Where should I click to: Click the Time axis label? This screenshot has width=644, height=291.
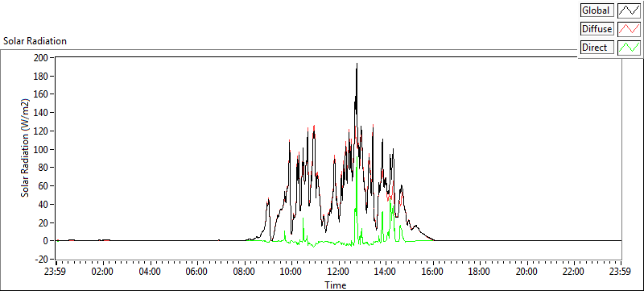[336, 285]
